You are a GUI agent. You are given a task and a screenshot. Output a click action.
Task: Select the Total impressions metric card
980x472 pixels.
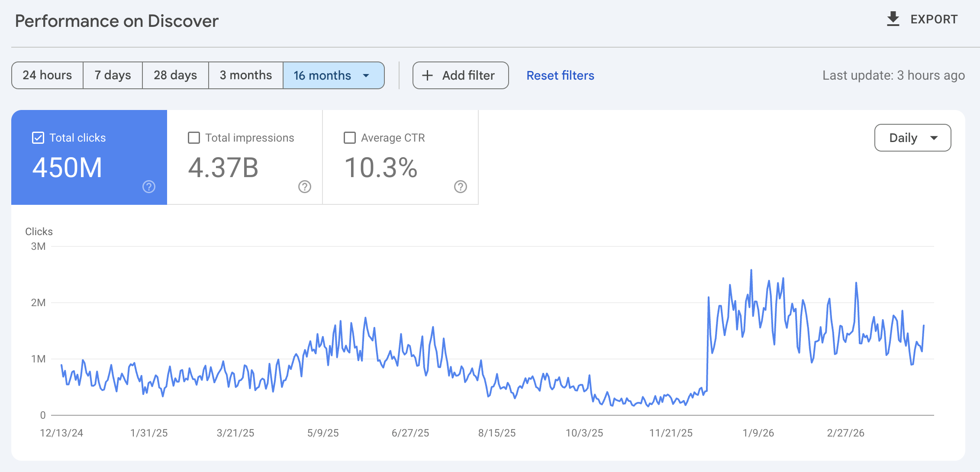tap(245, 157)
